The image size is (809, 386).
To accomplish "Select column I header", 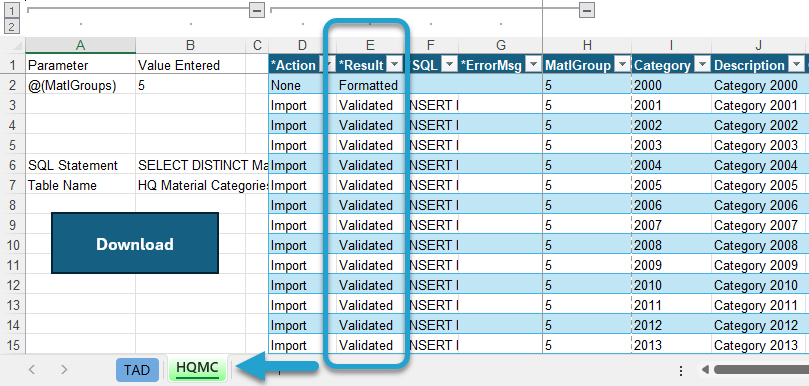I will pos(671,45).
